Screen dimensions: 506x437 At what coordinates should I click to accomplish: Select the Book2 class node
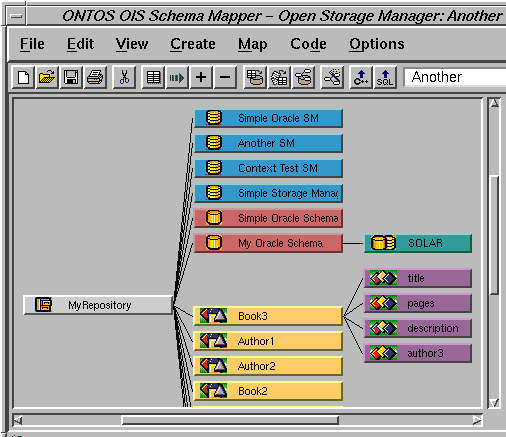coord(268,391)
